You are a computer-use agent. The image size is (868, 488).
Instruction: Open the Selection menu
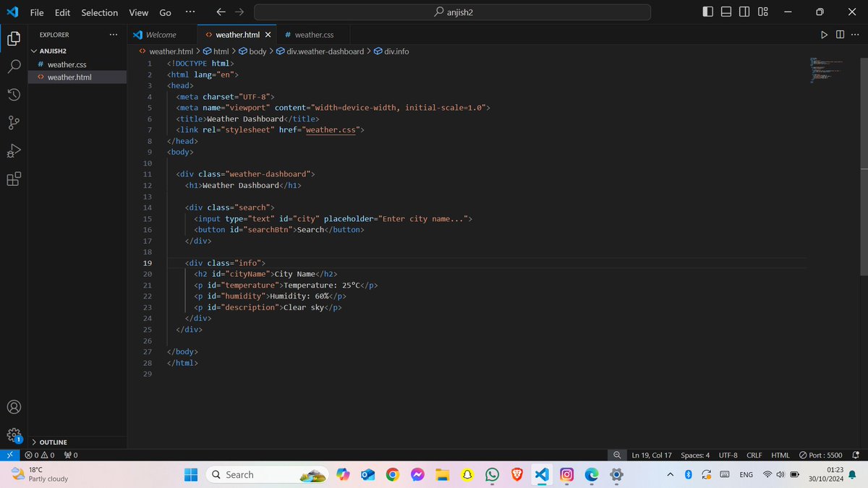pyautogui.click(x=99, y=12)
